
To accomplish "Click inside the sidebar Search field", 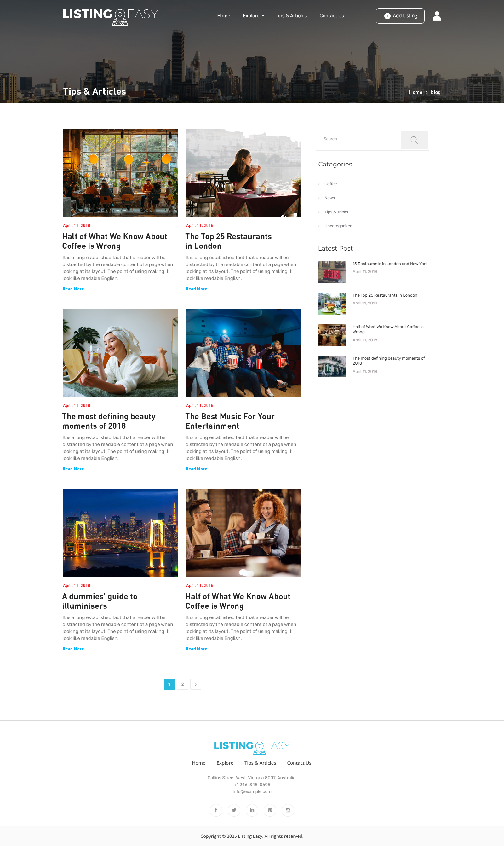I will (358, 139).
